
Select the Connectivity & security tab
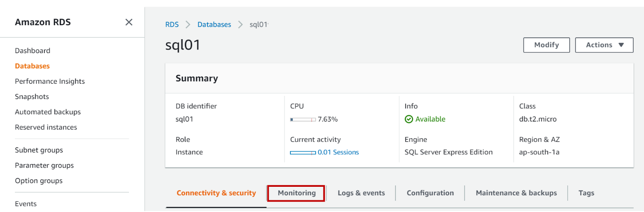tap(216, 193)
